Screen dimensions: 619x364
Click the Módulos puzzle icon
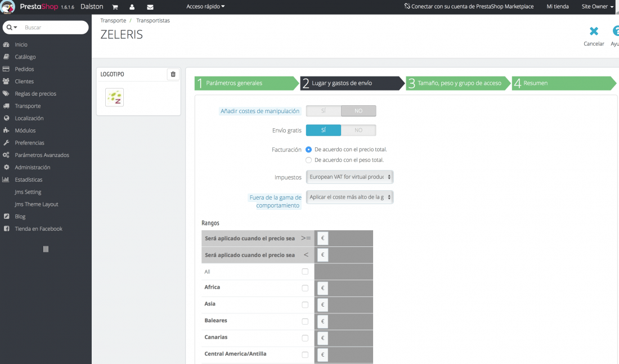pyautogui.click(x=6, y=131)
